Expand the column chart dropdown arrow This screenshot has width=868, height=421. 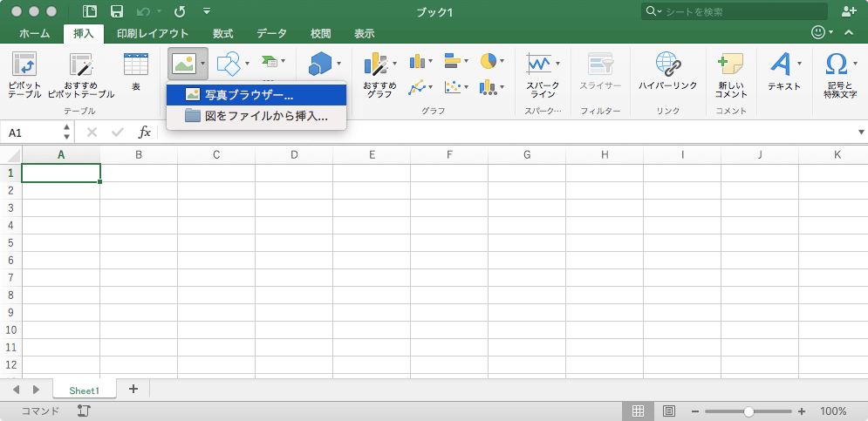pos(430,61)
